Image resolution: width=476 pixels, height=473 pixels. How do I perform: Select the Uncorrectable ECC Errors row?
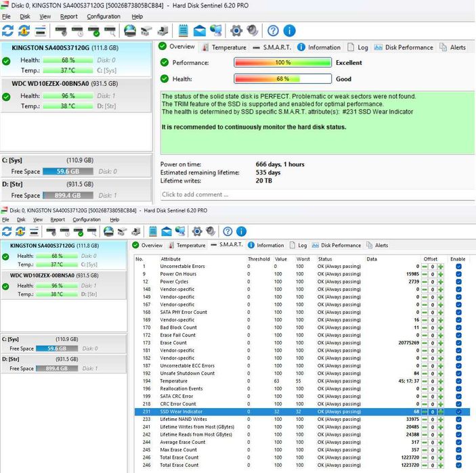pos(302,366)
